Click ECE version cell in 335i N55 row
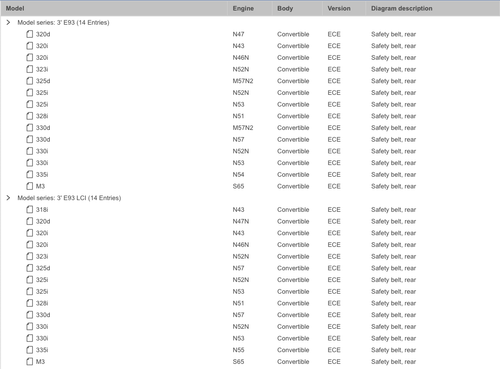 coord(334,350)
